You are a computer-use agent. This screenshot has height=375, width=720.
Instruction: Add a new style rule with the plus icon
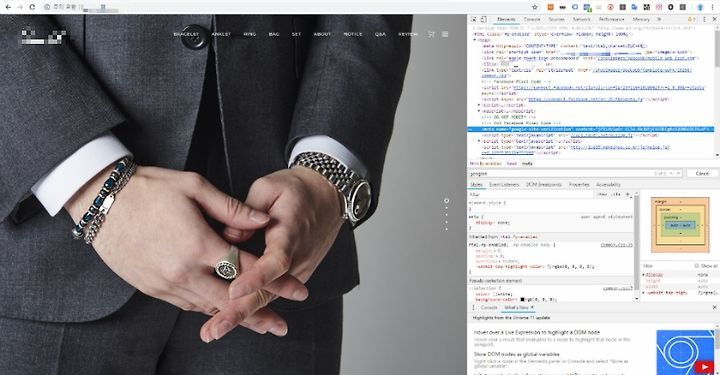pyautogui.click(x=628, y=195)
